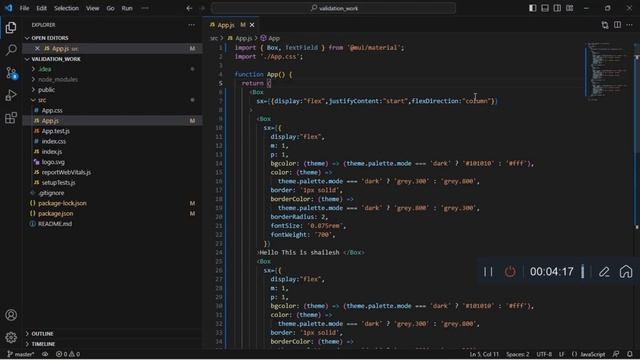Open package-lock.json in file tree

62,203
